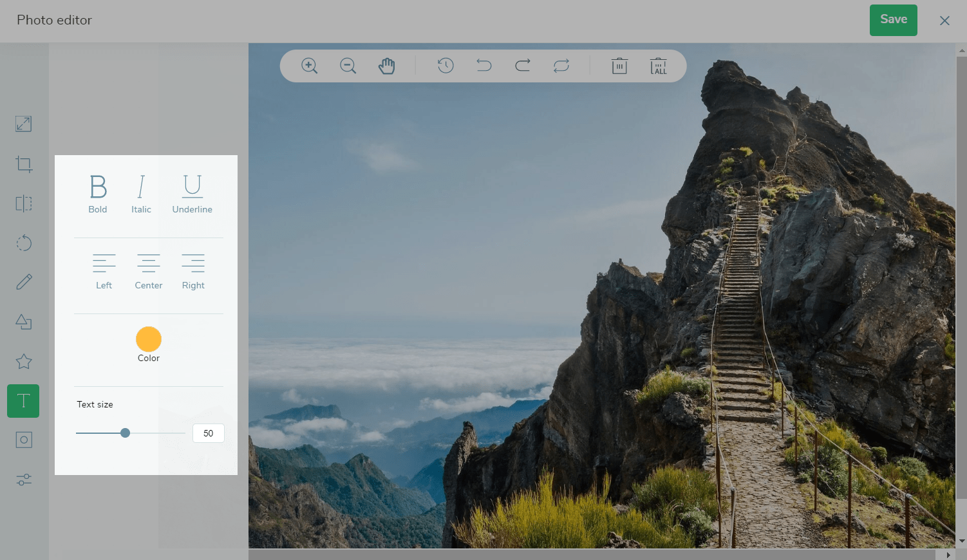
Task: Open the Mask tool
Action: (x=24, y=440)
